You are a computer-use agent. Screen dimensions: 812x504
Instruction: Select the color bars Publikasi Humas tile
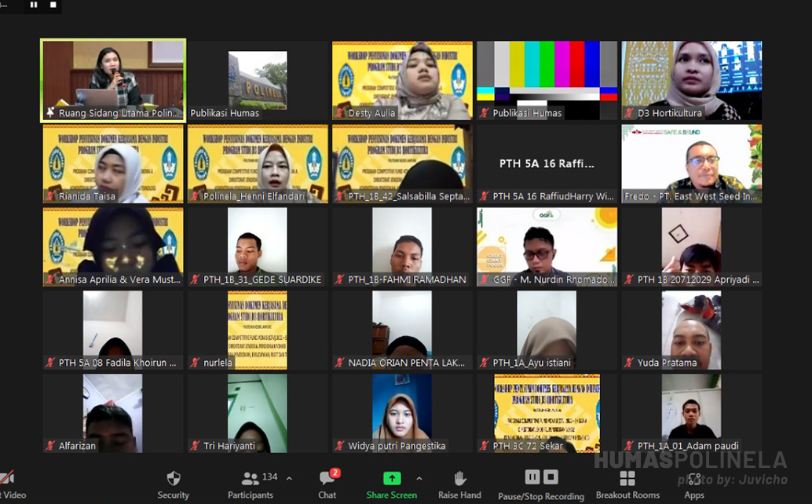click(x=547, y=80)
